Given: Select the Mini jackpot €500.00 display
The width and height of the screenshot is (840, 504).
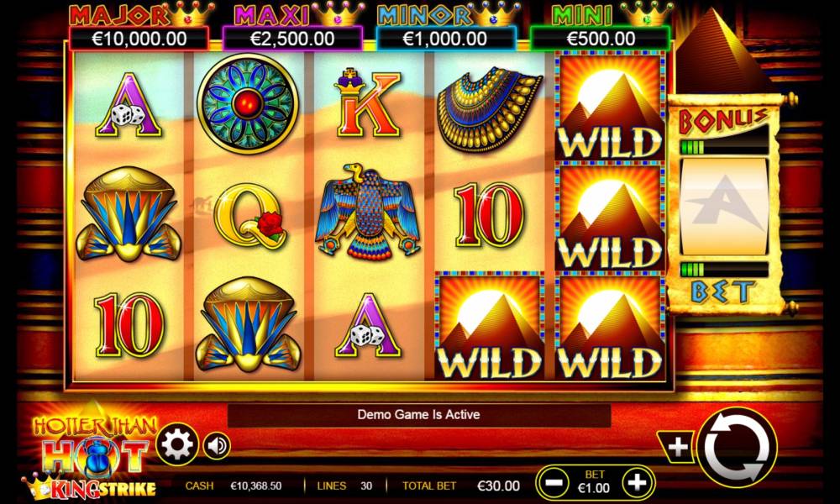Looking at the screenshot, I should point(600,39).
